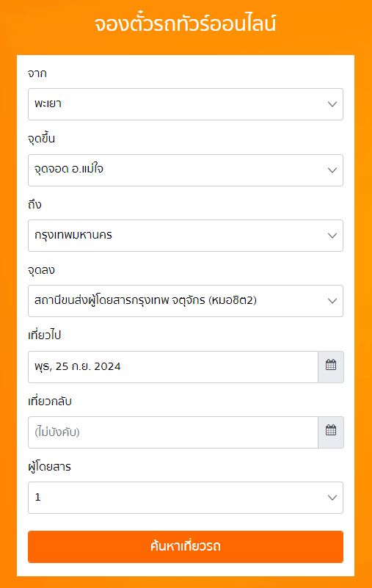This screenshot has width=372, height=588.
Task: Expand the ถึง destination province dropdown
Action: 186,236
